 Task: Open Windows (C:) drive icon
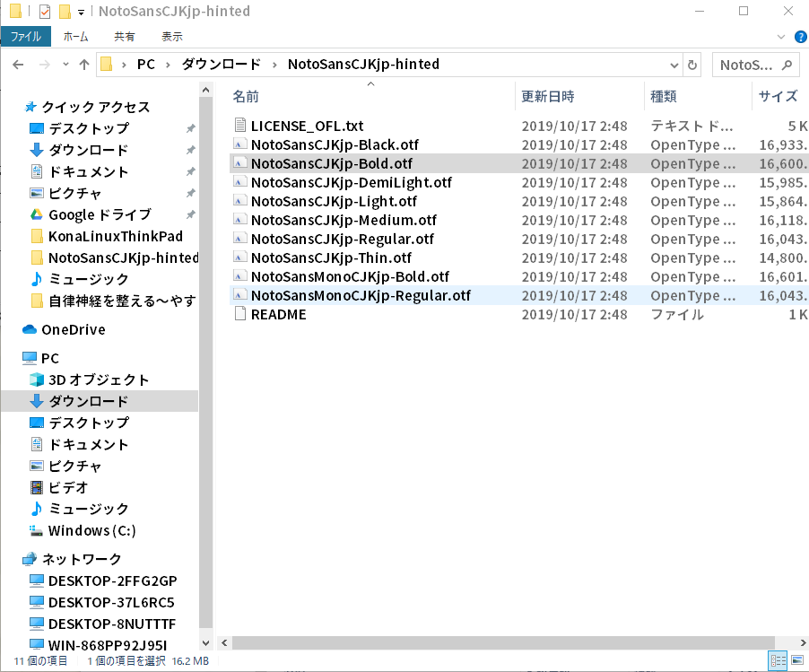click(36, 530)
